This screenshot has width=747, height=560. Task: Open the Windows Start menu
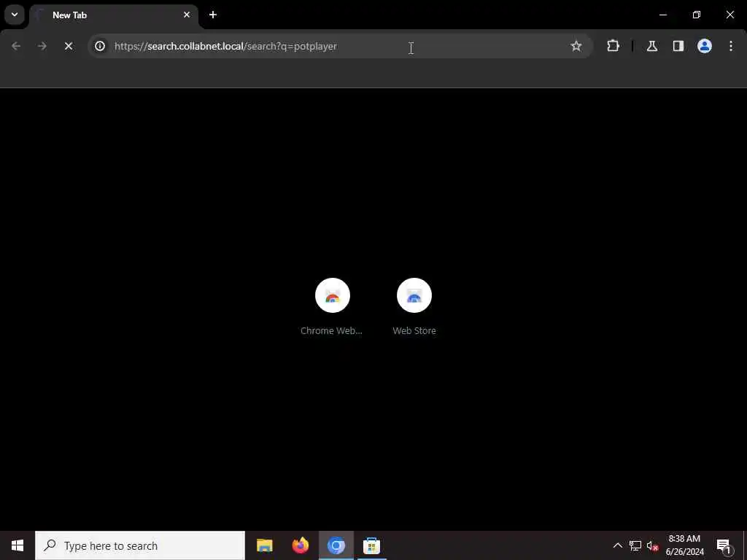18,545
